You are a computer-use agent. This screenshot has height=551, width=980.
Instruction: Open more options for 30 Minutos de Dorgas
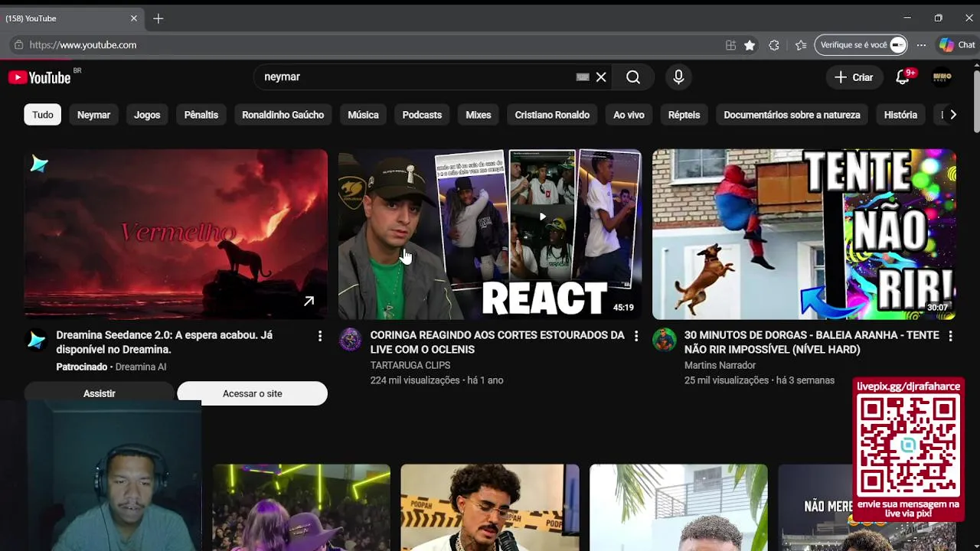950,336
